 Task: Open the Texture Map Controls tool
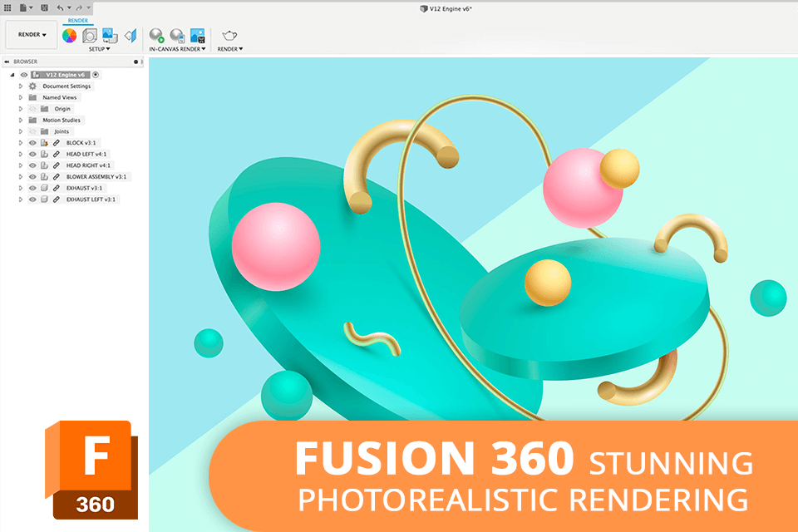click(x=131, y=36)
